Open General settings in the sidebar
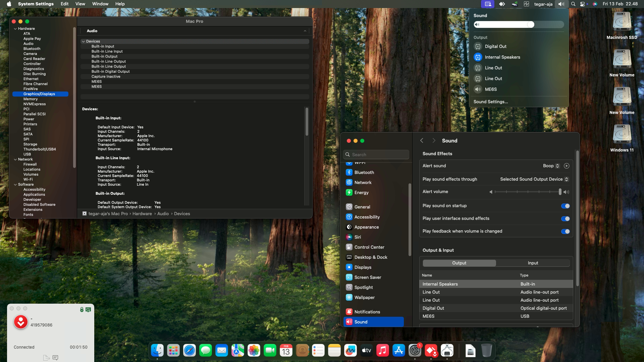This screenshot has width=644, height=362. coord(374,207)
